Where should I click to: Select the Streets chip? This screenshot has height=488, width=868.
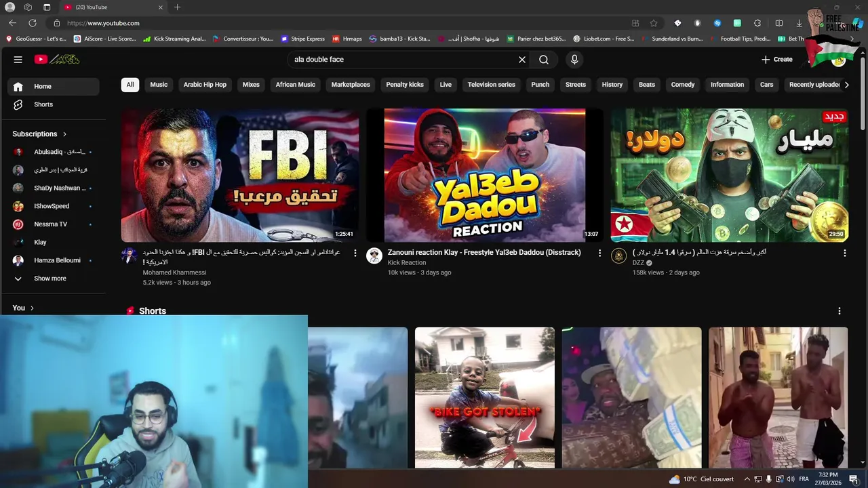pyautogui.click(x=576, y=85)
